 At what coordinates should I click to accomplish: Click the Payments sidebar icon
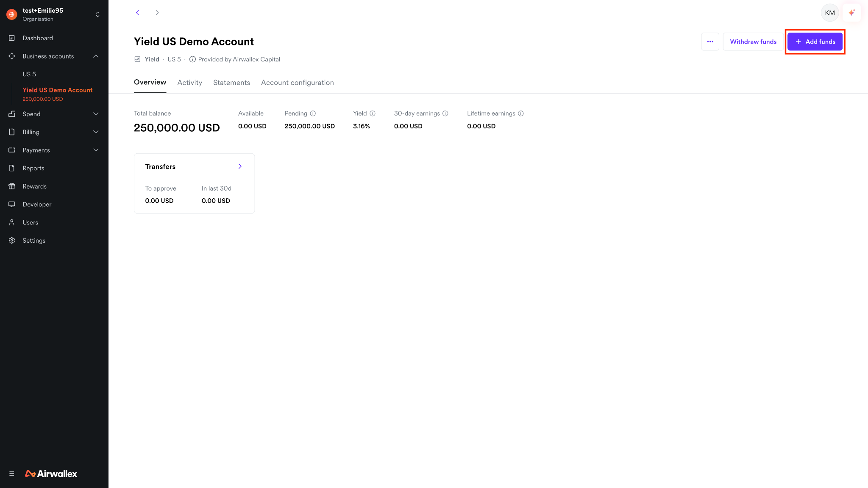point(12,150)
